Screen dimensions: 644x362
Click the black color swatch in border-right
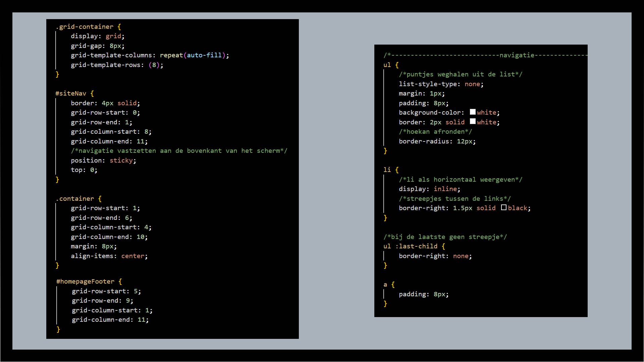click(x=503, y=207)
